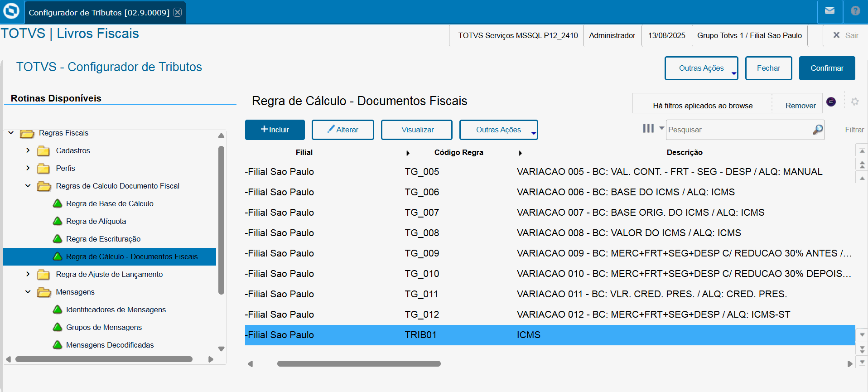Click the green triangle beside Regra de Alíquota

click(x=58, y=221)
